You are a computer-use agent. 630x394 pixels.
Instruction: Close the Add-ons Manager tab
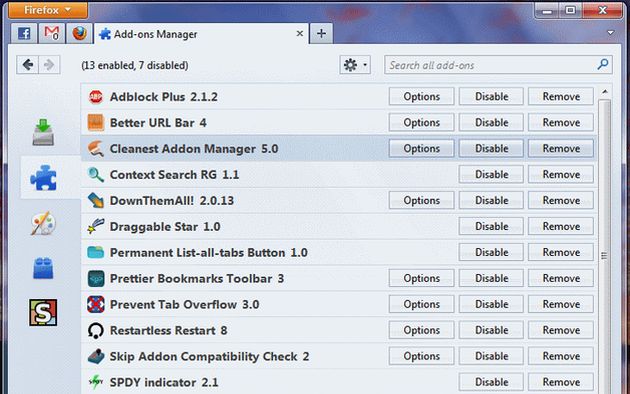pyautogui.click(x=300, y=34)
